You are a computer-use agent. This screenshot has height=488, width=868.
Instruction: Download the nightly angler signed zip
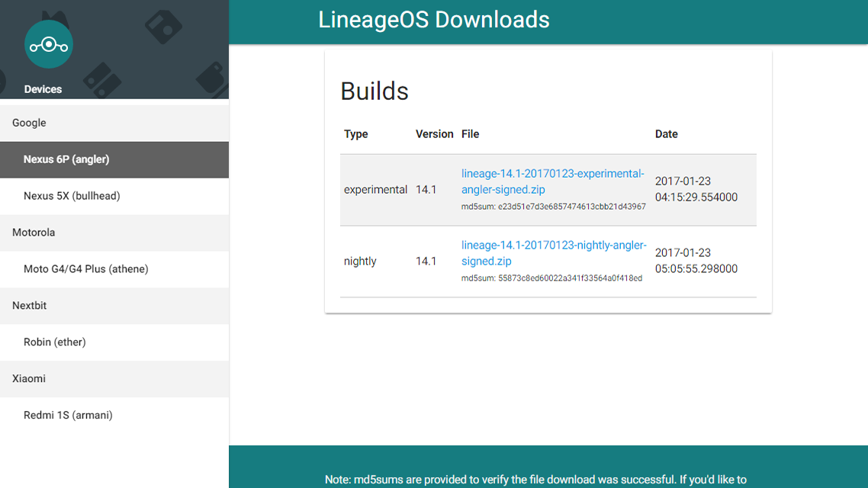coord(554,253)
